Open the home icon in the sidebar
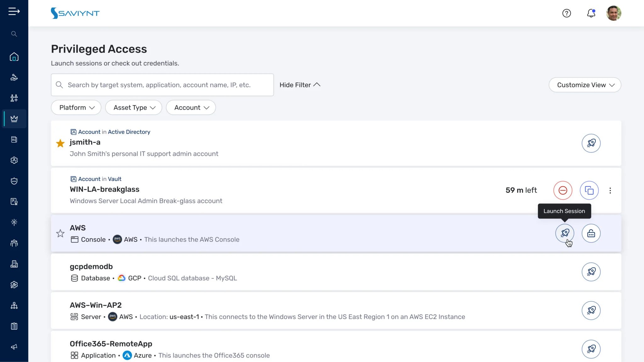Viewport: 644px width, 362px height. 14,57
